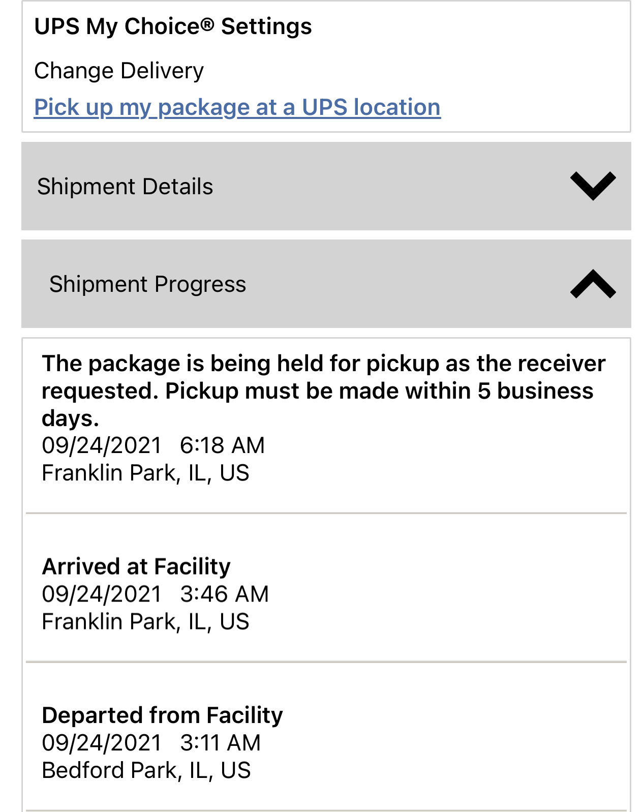Click the date beside 6:18 AM
Screen dimensions: 644x812
pyautogui.click(x=102, y=445)
